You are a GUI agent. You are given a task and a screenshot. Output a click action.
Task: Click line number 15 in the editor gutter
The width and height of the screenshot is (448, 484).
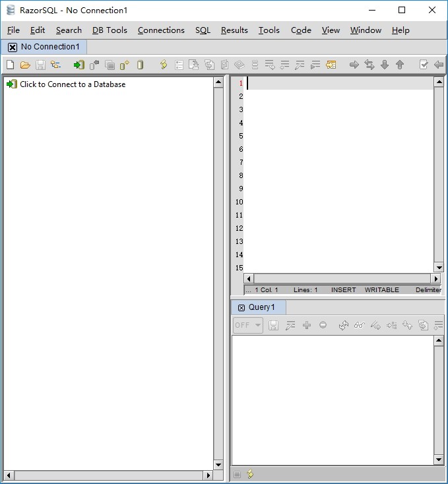[240, 268]
